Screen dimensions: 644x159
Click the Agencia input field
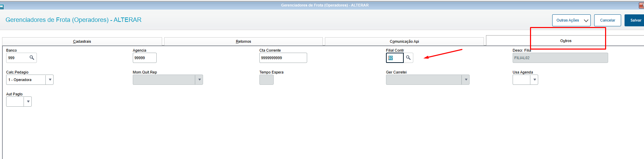[x=145, y=58]
